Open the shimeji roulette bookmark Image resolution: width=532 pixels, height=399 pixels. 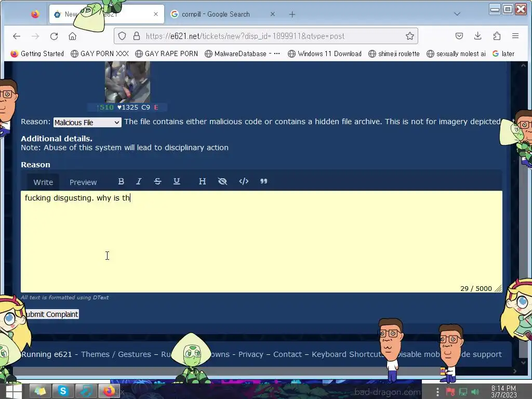point(394,54)
